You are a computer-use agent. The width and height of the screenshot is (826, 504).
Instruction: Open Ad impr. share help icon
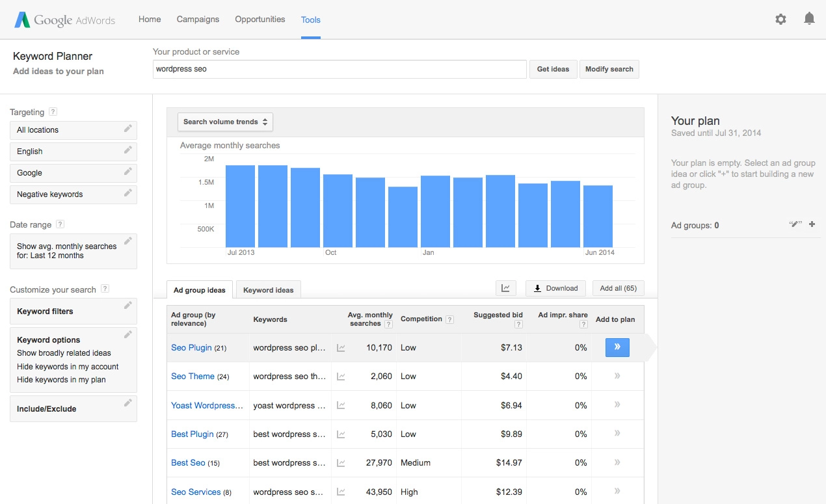click(x=583, y=324)
